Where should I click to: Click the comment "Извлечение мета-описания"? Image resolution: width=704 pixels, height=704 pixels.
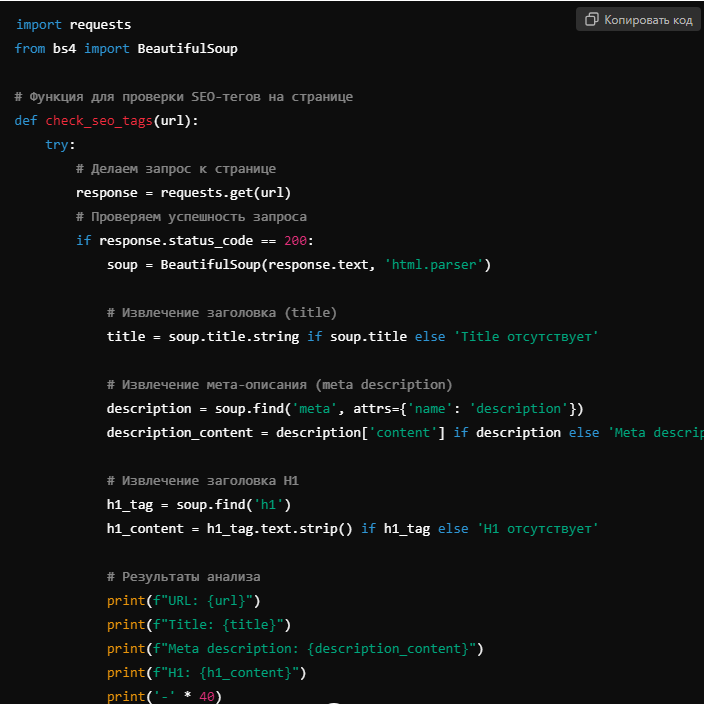pos(280,384)
